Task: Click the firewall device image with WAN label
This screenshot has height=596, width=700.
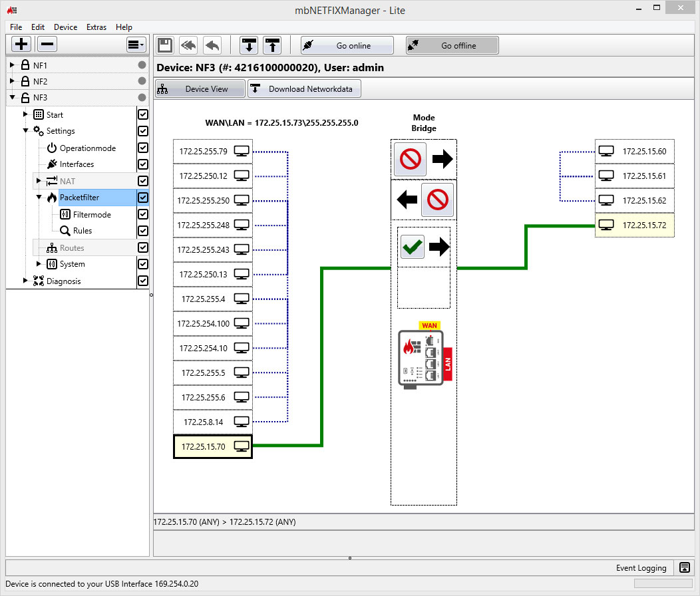Action: (425, 355)
